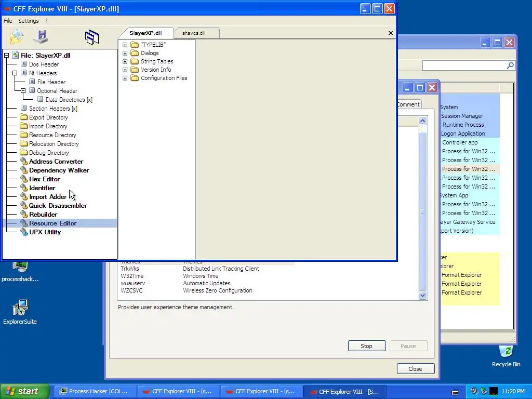
Task: Click the Close button in properties dialog
Action: click(416, 368)
